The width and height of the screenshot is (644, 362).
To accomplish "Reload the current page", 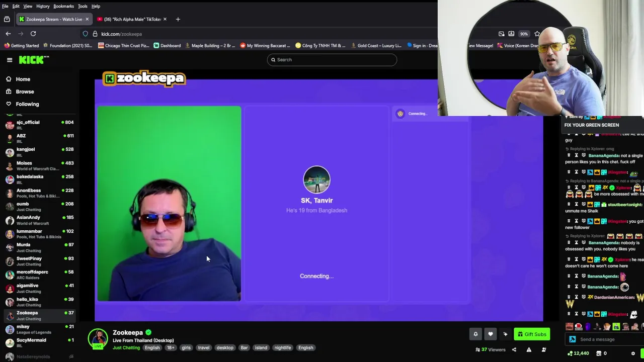I will pos(33,34).
